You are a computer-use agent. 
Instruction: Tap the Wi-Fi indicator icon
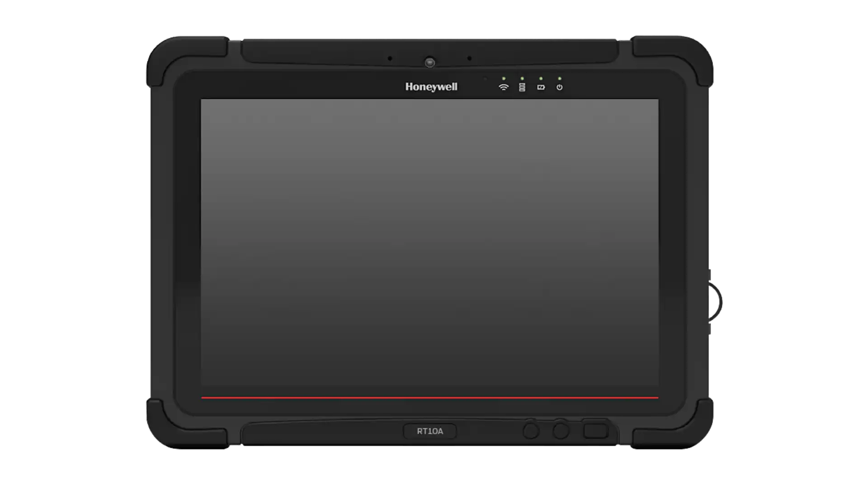pyautogui.click(x=504, y=87)
